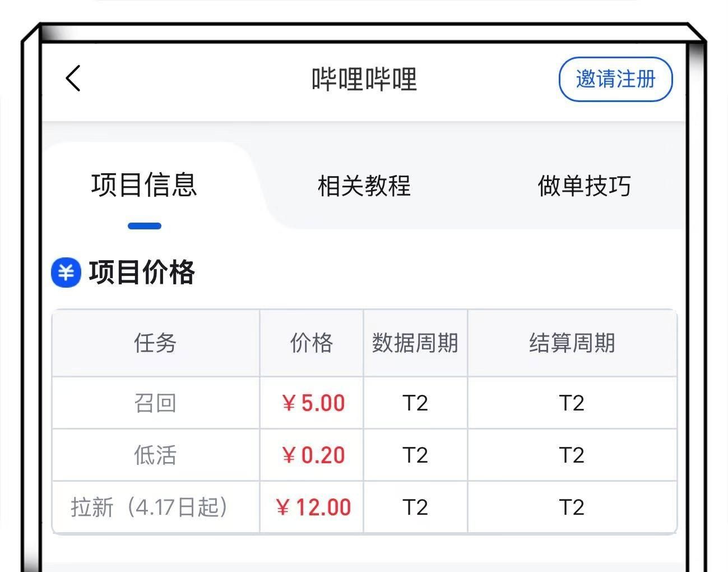Select the T2 结算周期 cell for 拉新
The image size is (728, 572).
[572, 507]
